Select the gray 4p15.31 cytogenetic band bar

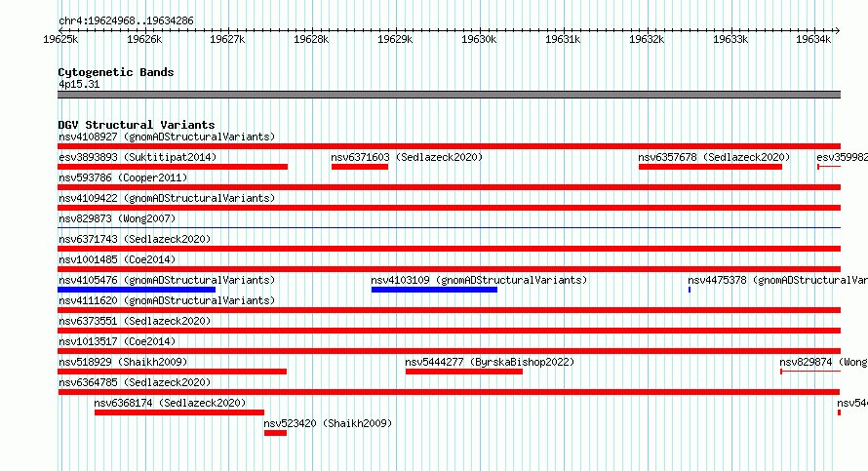pyautogui.click(x=449, y=95)
